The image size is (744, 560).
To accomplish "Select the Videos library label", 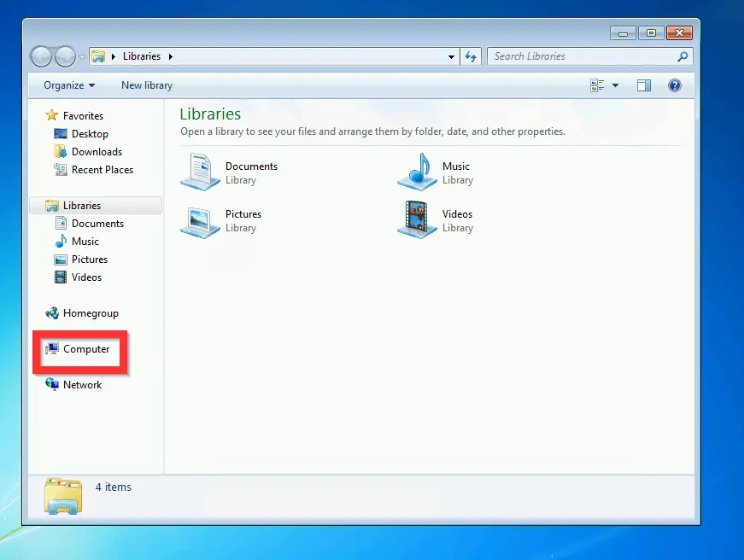I will click(x=457, y=214).
